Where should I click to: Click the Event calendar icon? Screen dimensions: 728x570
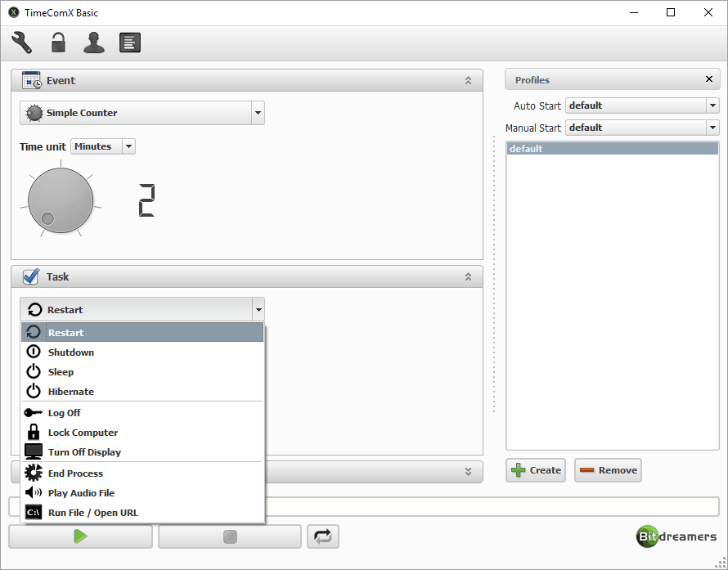pyautogui.click(x=32, y=80)
